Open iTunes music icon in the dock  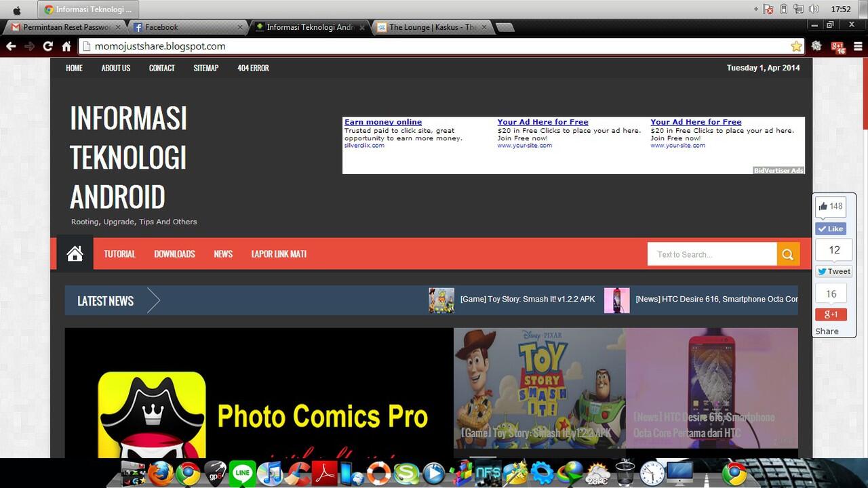270,472
